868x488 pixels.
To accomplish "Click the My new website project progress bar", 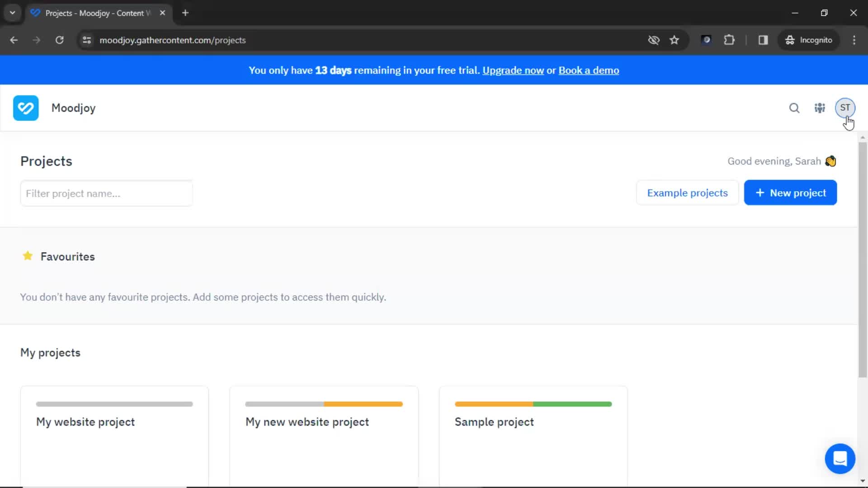I will click(x=324, y=404).
